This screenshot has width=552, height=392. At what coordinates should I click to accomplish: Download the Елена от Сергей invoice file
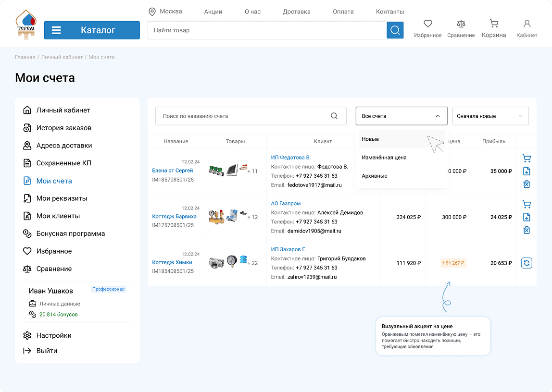pyautogui.click(x=527, y=171)
